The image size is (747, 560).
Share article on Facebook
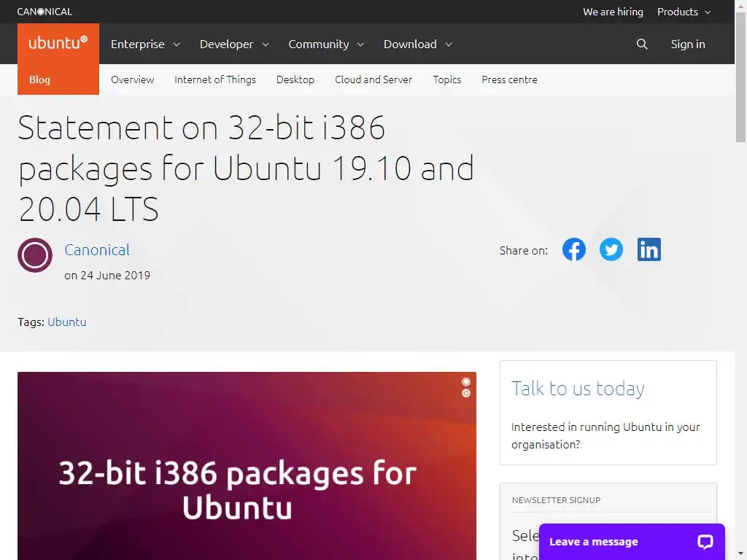(573, 249)
